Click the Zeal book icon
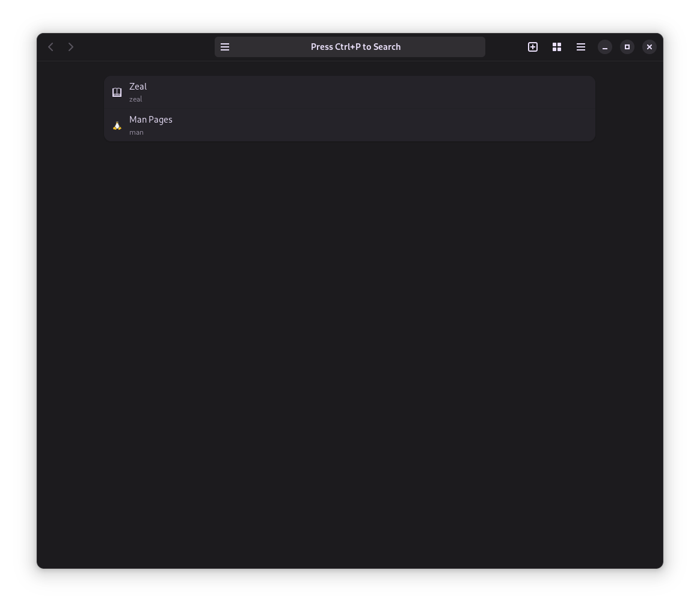700x609 pixels. [x=117, y=93]
